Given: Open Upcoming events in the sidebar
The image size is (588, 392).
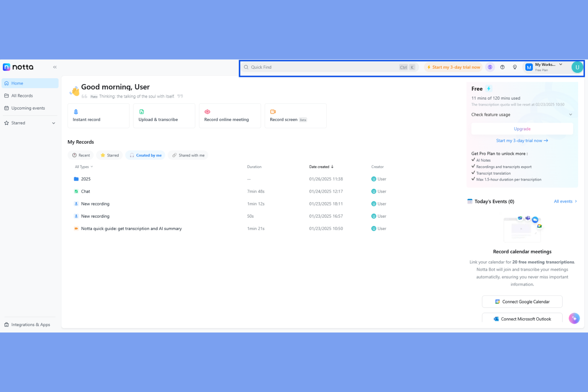Looking at the screenshot, I should (27, 108).
